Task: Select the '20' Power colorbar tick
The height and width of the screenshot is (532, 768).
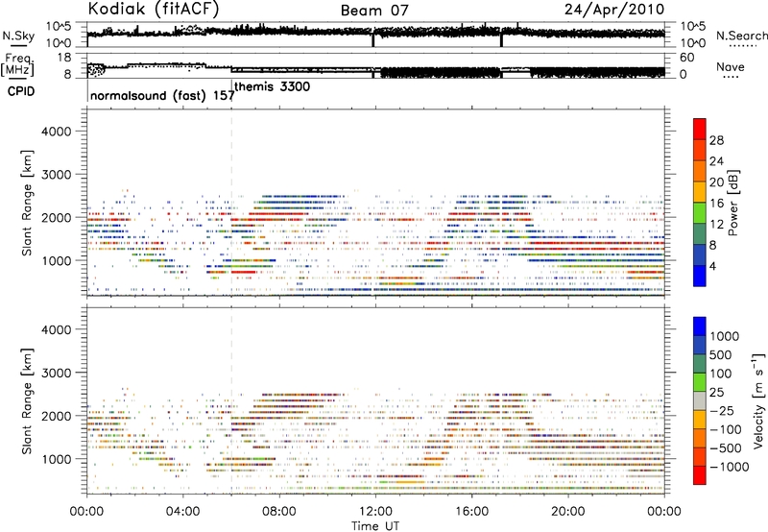Action: 716,182
